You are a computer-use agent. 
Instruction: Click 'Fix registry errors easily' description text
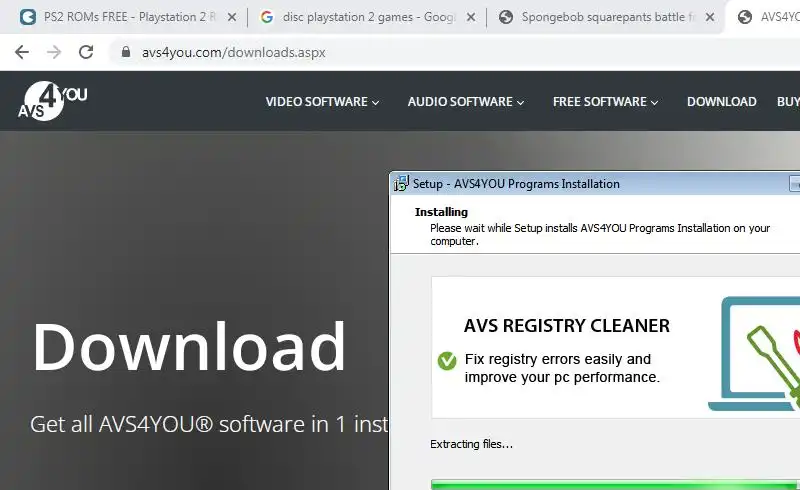(562, 368)
